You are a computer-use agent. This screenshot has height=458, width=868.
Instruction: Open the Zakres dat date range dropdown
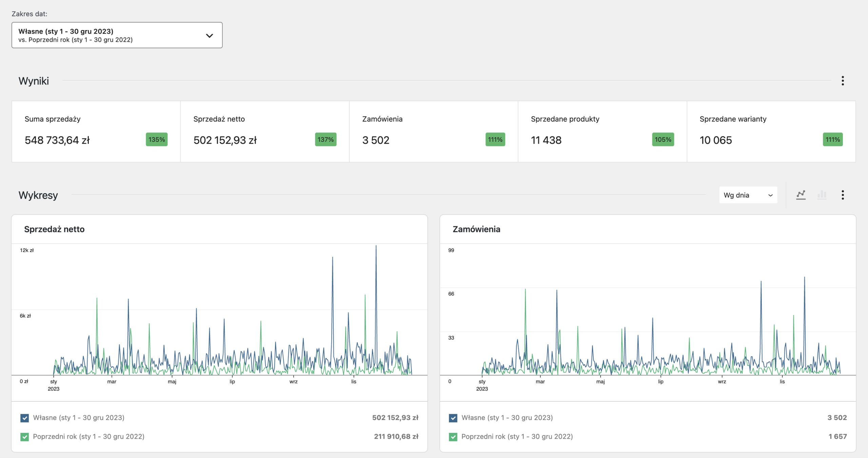pos(117,35)
